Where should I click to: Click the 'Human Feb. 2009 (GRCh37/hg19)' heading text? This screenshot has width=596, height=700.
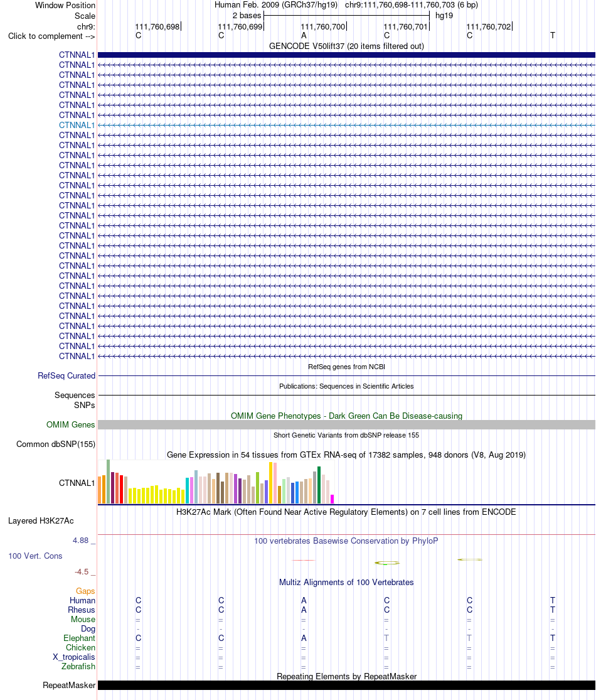275,5
